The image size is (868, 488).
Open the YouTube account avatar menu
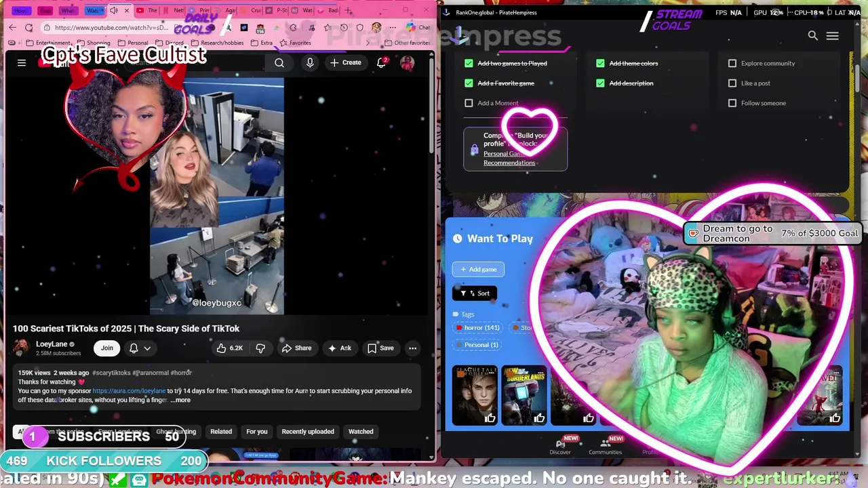[407, 63]
